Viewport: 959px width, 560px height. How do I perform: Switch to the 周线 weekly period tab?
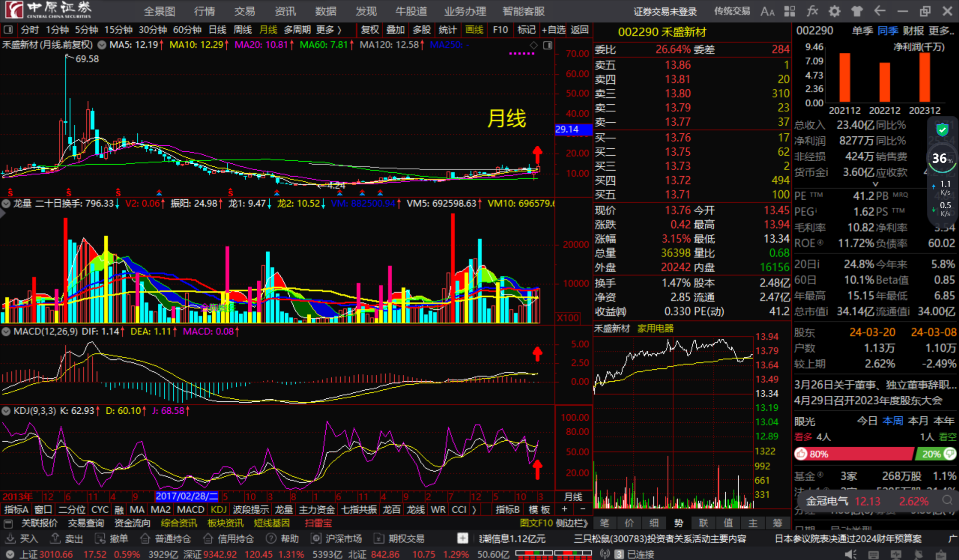click(243, 30)
